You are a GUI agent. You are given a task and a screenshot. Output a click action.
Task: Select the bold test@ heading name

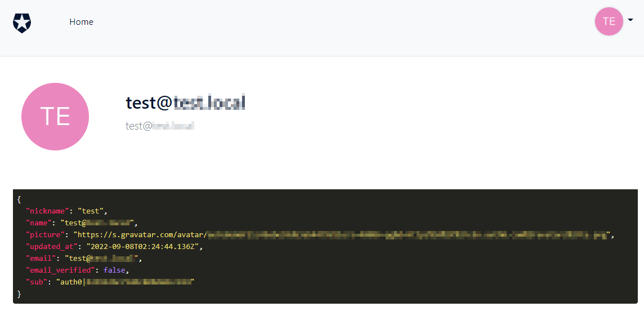(x=185, y=103)
